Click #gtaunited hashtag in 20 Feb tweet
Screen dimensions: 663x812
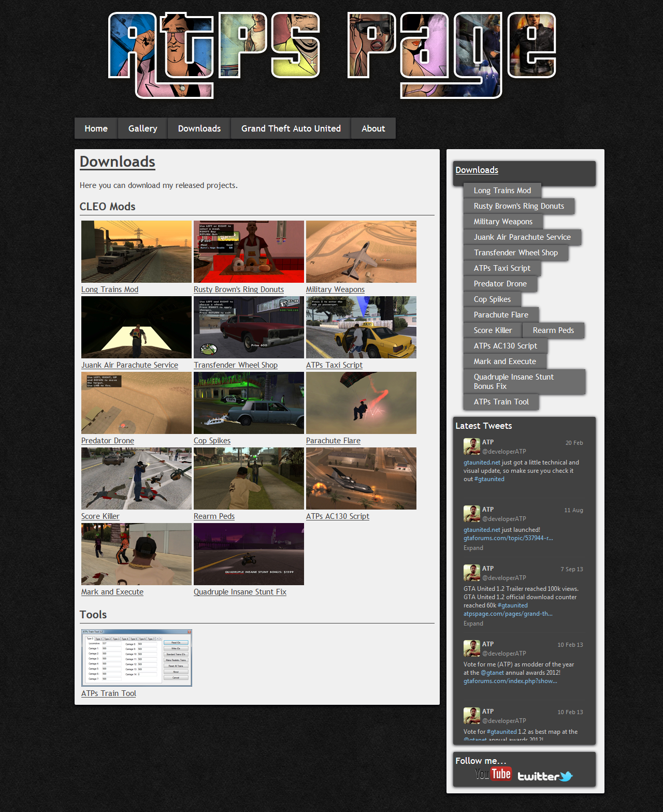coord(489,479)
